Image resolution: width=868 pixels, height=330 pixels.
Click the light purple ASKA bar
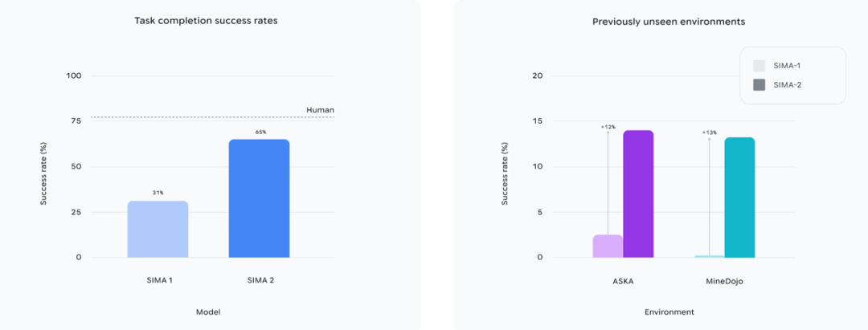click(x=608, y=246)
